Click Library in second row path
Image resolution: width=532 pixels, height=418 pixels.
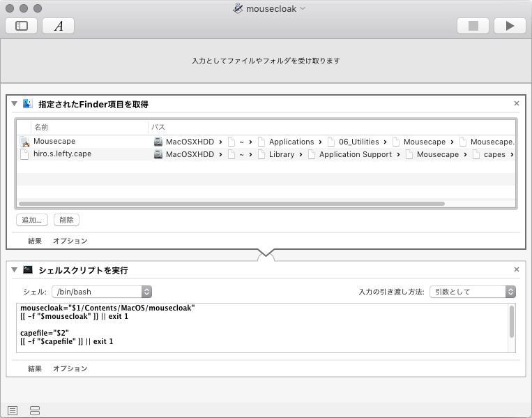coord(282,154)
